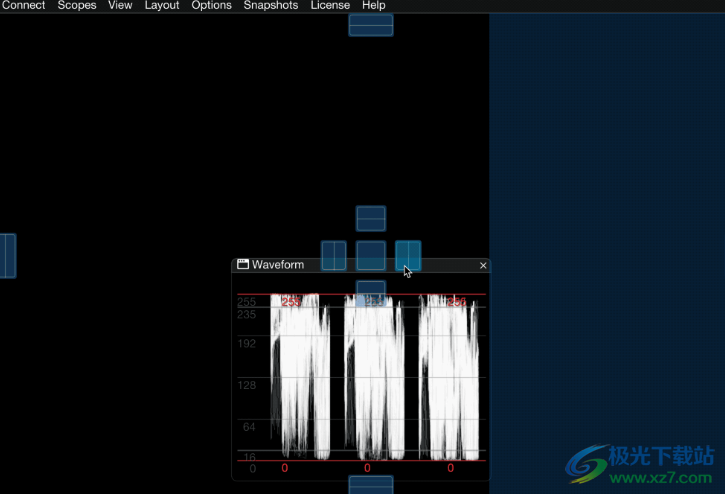Screen dimensions: 725x494
Task: Open the Snapshots menu
Action: tap(271, 5)
